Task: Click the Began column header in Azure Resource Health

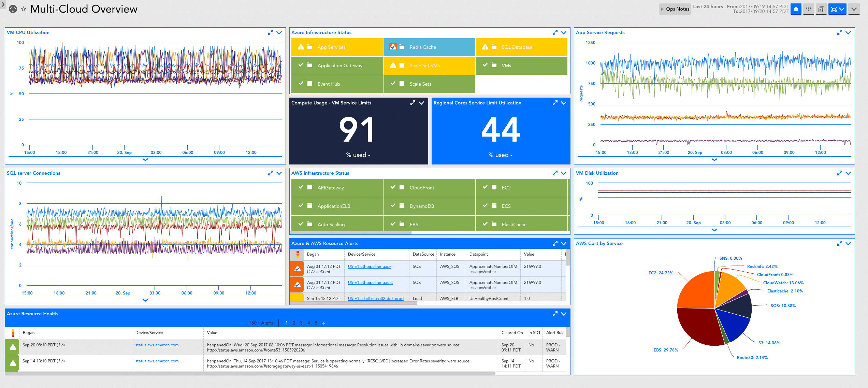Action: coord(29,333)
